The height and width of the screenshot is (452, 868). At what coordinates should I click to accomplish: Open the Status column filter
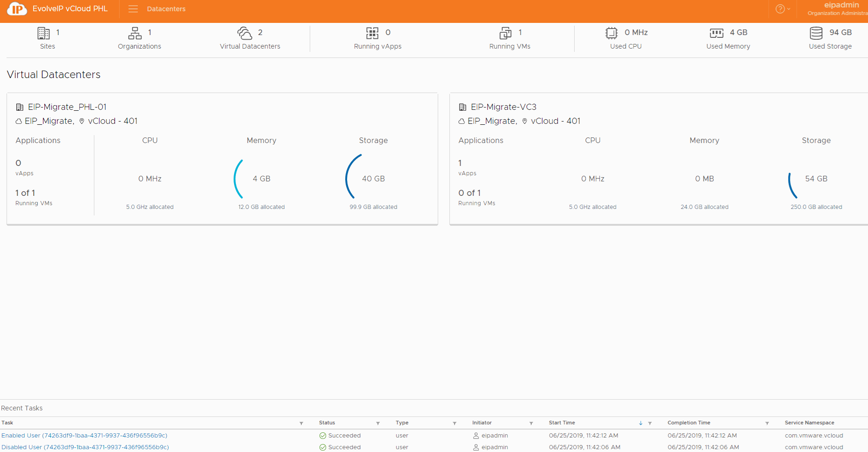pyautogui.click(x=378, y=423)
